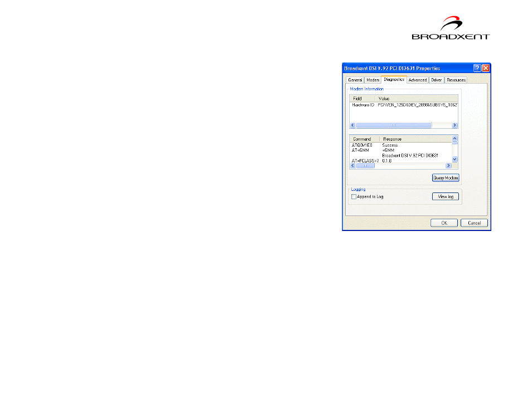Confirm the dialog with OK
Viewport: 532px width, 414px height.
point(444,223)
